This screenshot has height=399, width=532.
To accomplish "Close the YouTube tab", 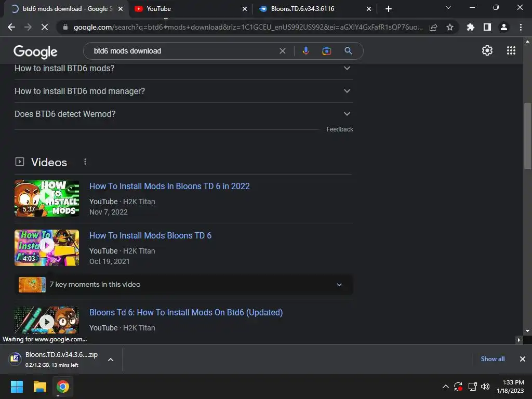I will coord(245,9).
